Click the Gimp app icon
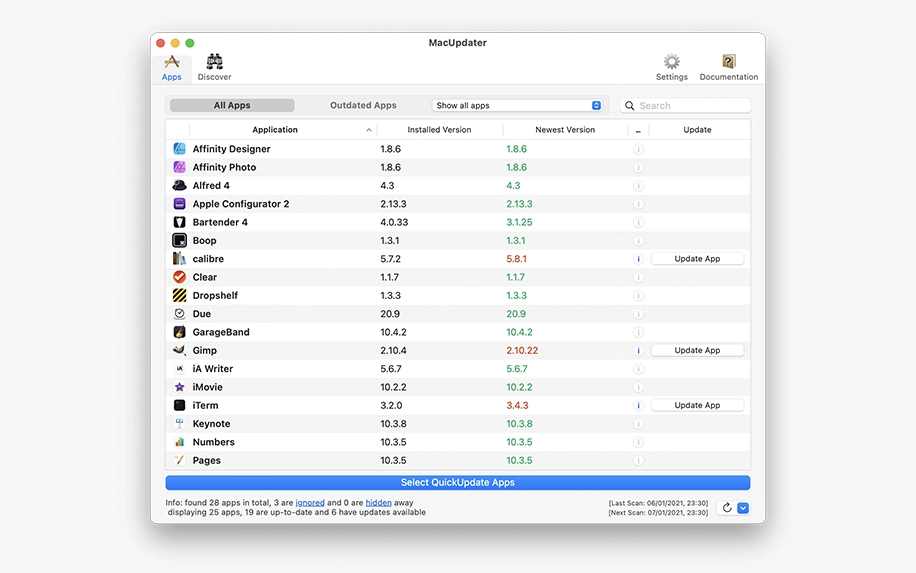 pyautogui.click(x=179, y=350)
